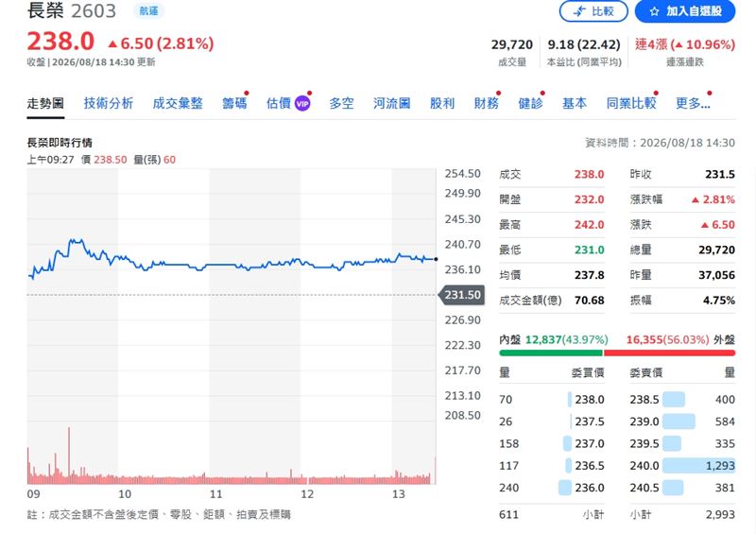This screenshot has width=756, height=534.
Task: Click the 最高 242.0 value
Action: [x=589, y=225]
